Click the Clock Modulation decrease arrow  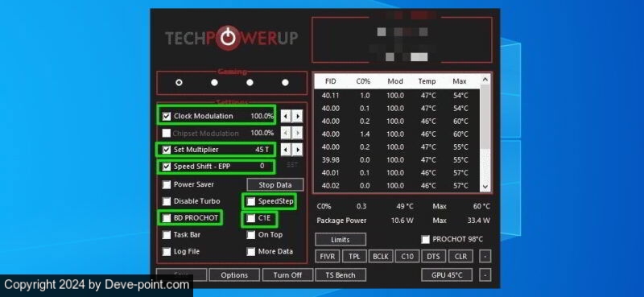287,116
